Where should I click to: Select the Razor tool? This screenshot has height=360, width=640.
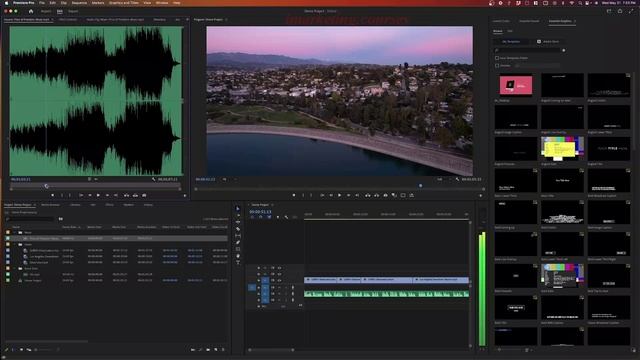coord(238,229)
